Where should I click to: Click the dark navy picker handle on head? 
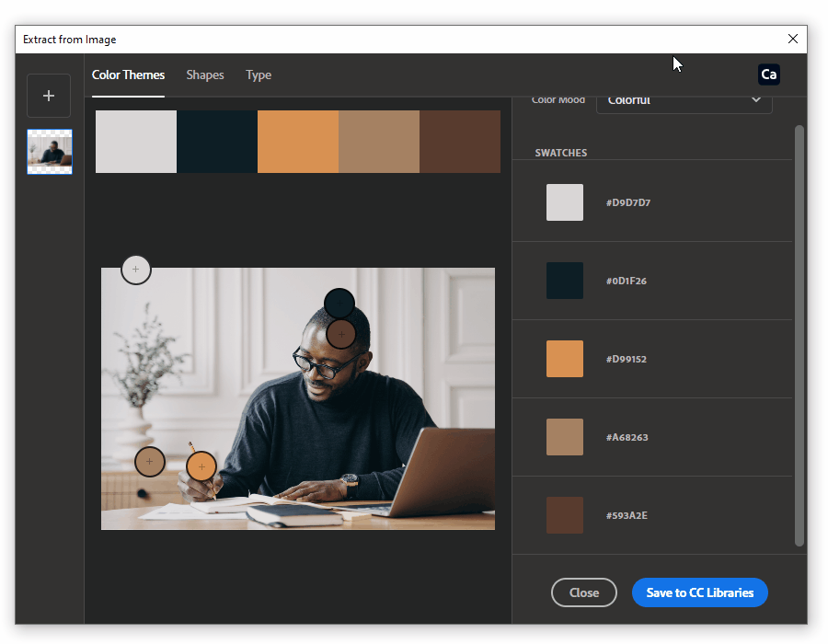[339, 303]
